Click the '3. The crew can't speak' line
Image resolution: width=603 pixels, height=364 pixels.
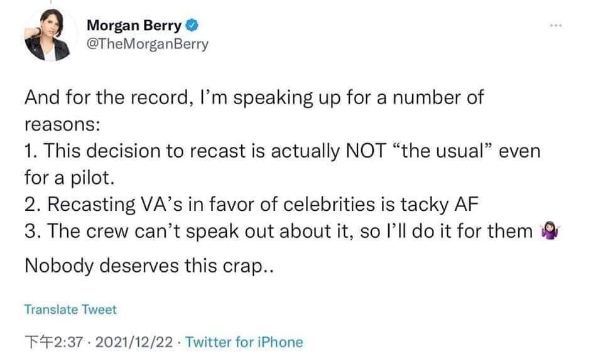[x=278, y=231]
